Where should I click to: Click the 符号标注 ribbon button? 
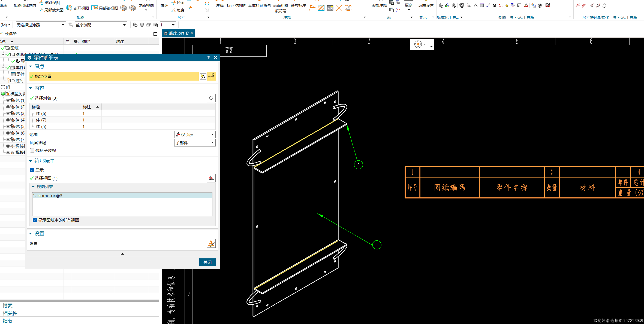pos(298,5)
